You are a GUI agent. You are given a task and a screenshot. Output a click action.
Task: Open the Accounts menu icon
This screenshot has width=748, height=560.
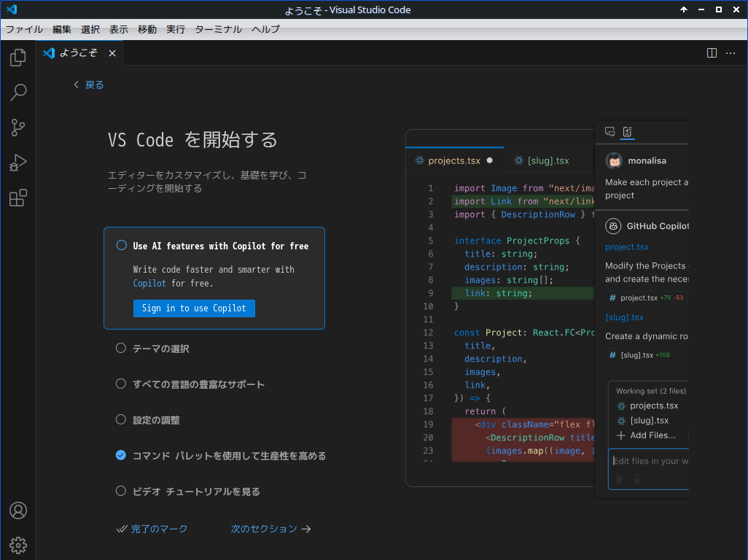click(x=18, y=510)
